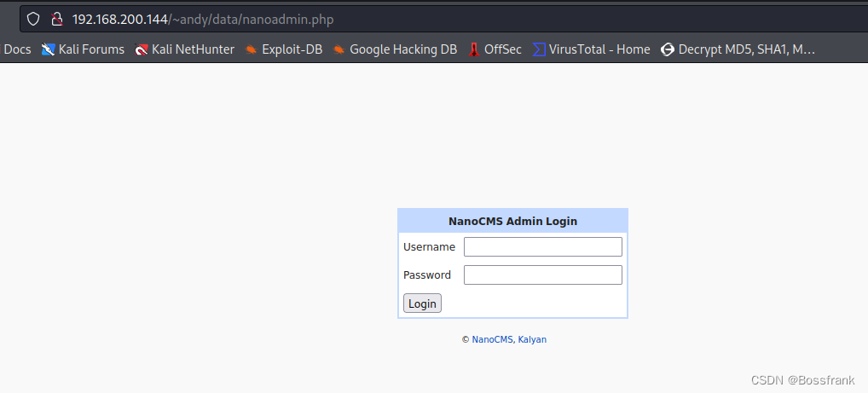
Task: Open the Kali NetHunter bookmark
Action: tap(184, 49)
